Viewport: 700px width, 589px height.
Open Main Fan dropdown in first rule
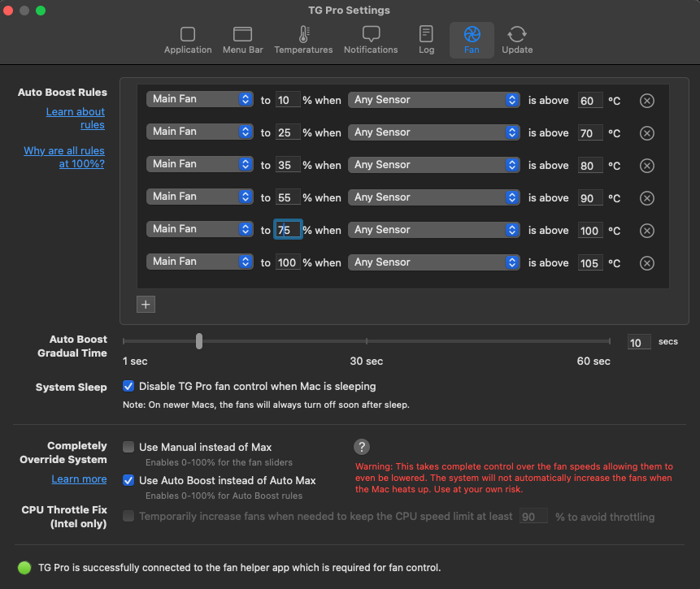[200, 99]
